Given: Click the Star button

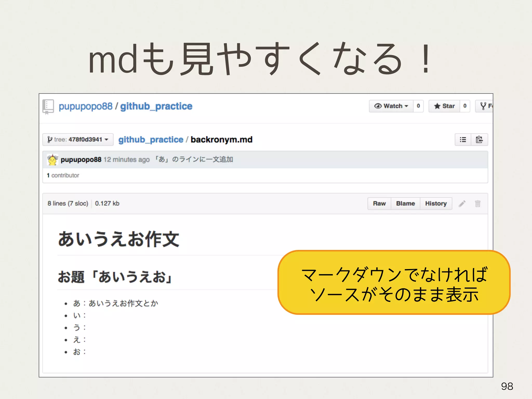Looking at the screenshot, I should (444, 106).
